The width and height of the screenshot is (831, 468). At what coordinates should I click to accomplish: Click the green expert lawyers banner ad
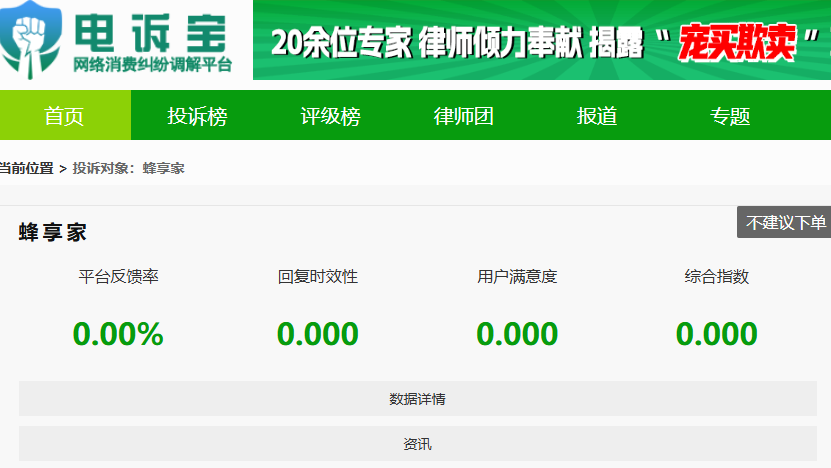(542, 40)
